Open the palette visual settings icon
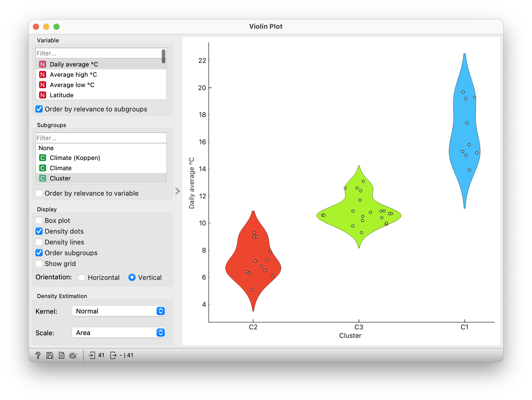This screenshot has width=532, height=400. [73, 355]
